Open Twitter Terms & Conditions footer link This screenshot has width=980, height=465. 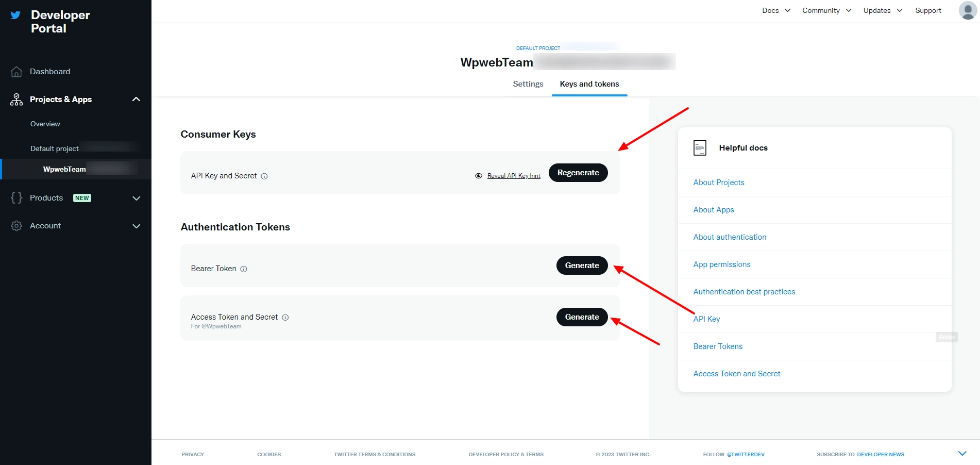tap(375, 454)
